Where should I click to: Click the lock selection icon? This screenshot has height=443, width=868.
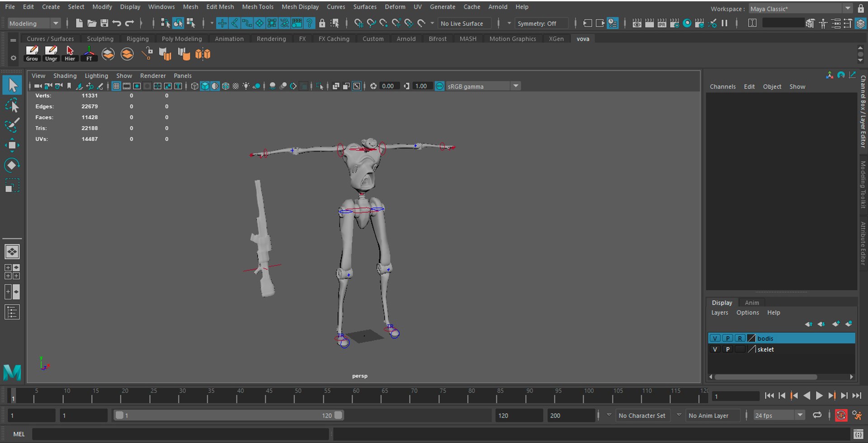(x=322, y=23)
